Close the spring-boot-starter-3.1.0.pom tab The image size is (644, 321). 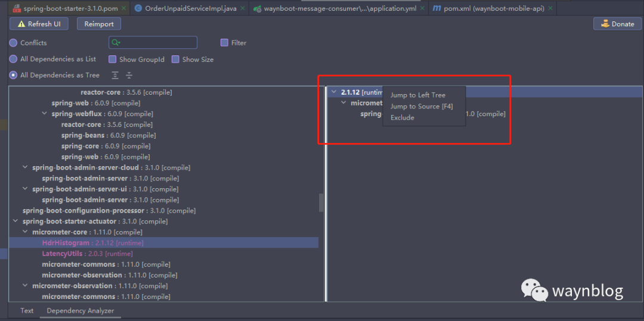click(x=124, y=8)
